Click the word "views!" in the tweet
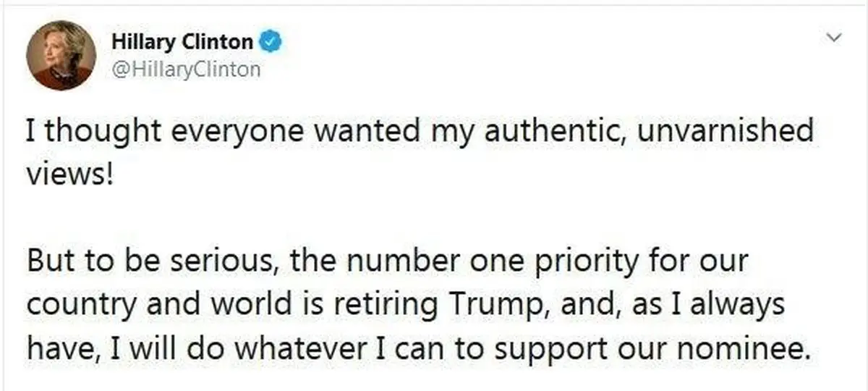This screenshot has height=391, width=868. (69, 174)
